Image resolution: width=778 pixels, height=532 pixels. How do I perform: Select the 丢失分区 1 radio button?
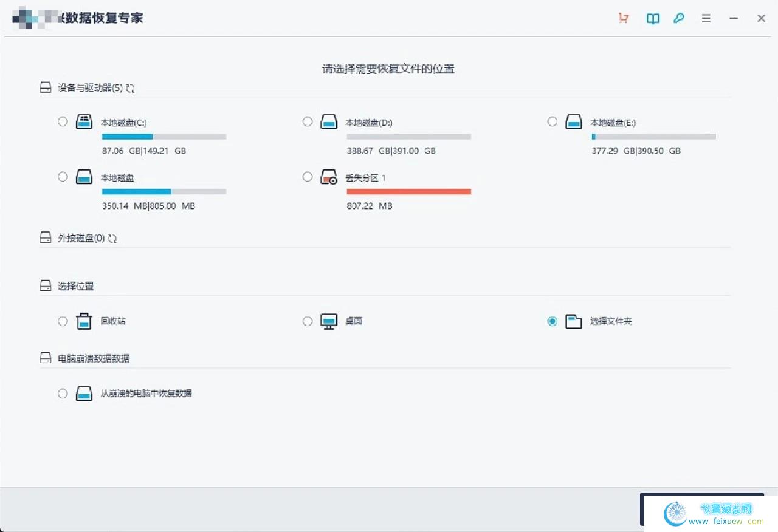point(308,177)
